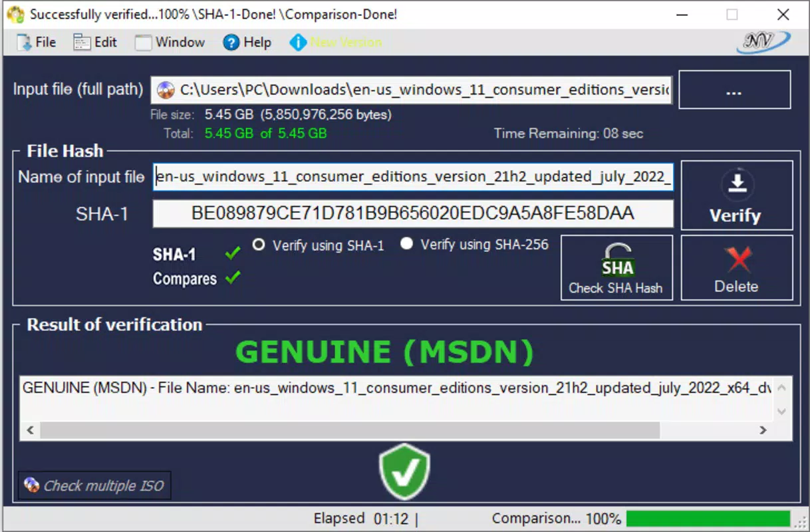Open the Edit menu
810x532 pixels.
(x=96, y=43)
